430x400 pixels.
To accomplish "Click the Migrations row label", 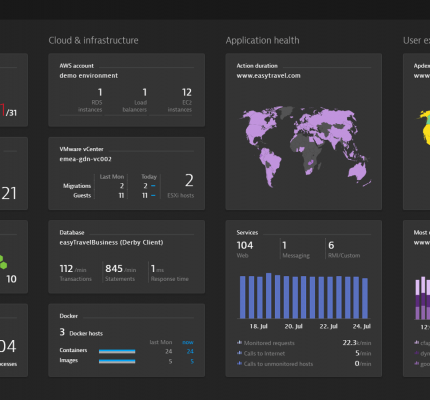I will (77, 186).
